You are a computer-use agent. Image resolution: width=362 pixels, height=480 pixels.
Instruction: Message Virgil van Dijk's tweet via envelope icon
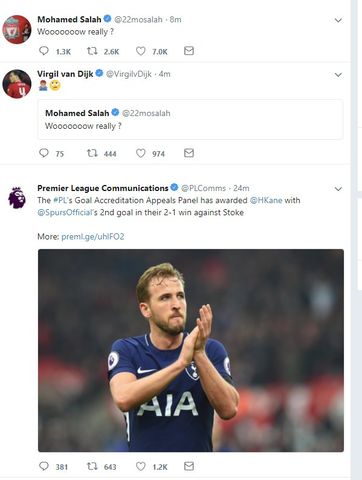[189, 153]
